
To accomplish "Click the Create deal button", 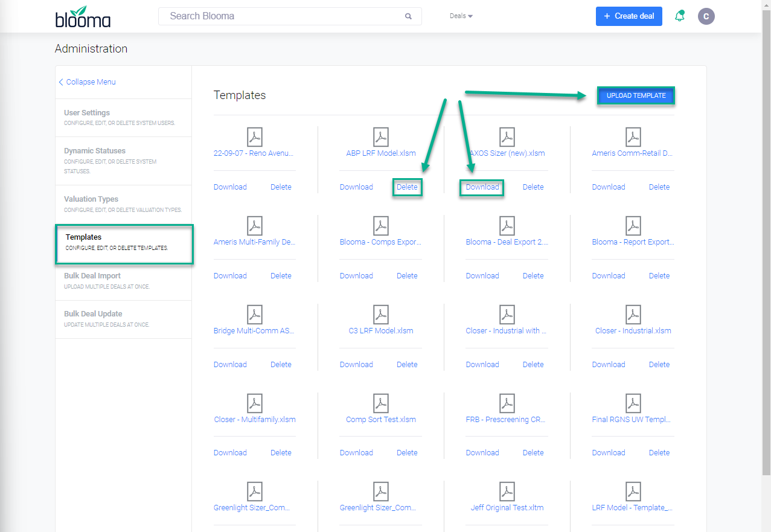I will click(x=629, y=16).
